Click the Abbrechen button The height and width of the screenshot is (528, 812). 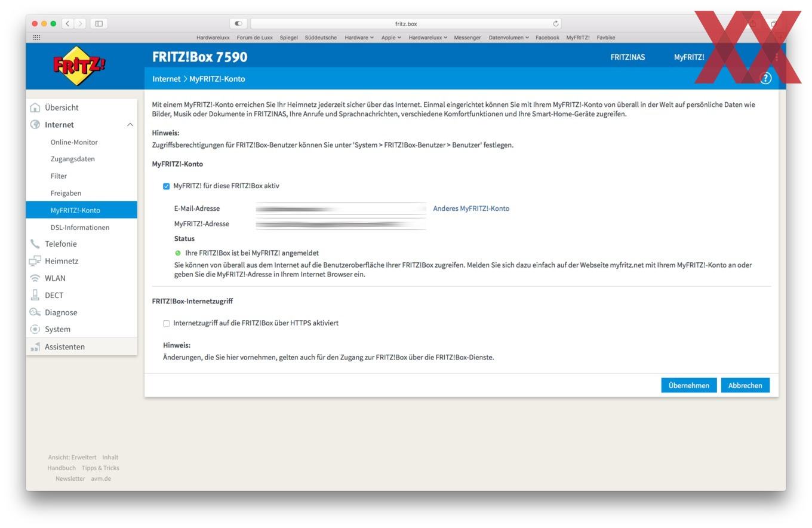(x=745, y=385)
